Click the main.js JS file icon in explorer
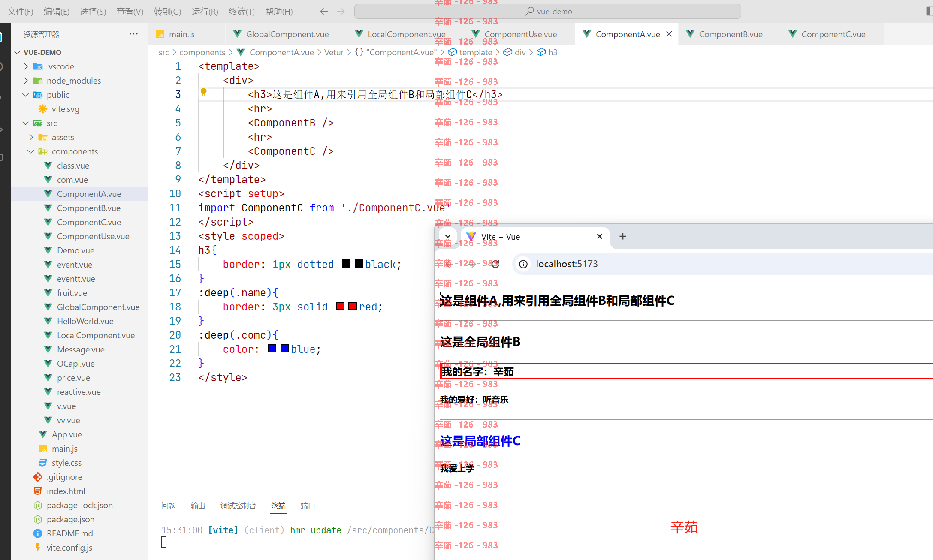The height and width of the screenshot is (560, 933). coord(43,449)
